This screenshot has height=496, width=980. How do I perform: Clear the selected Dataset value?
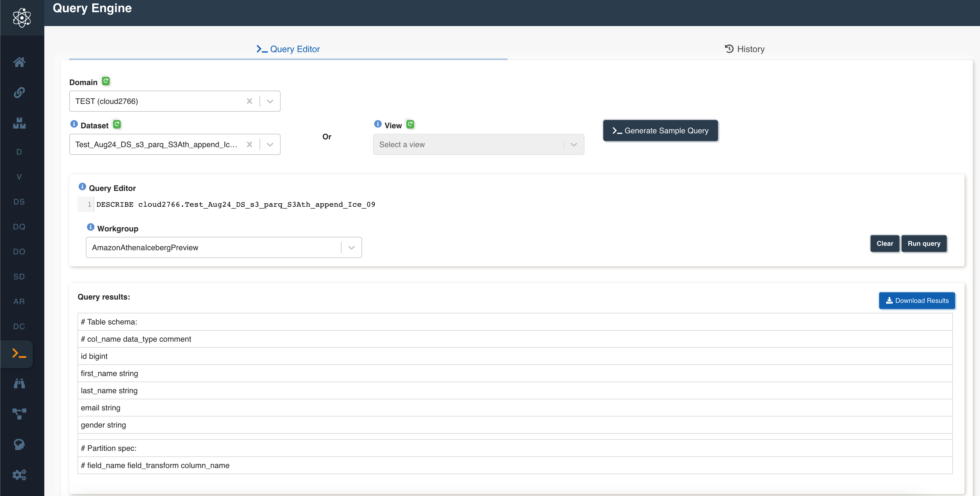(x=250, y=145)
